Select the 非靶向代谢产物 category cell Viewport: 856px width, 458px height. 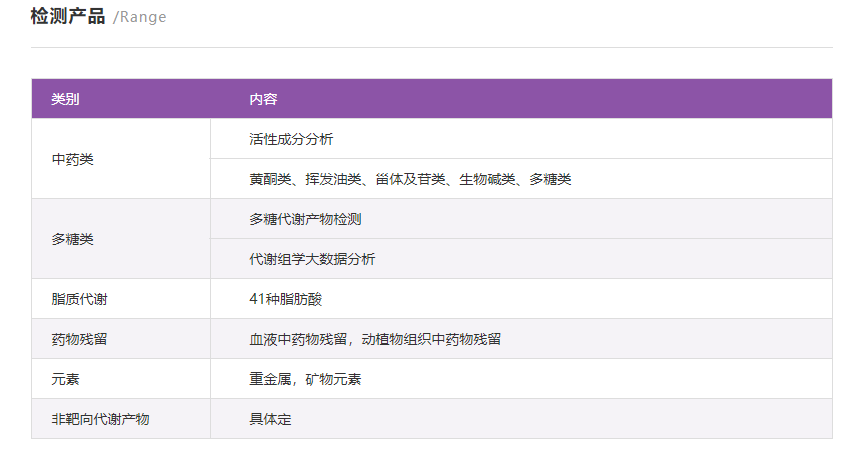[100, 419]
